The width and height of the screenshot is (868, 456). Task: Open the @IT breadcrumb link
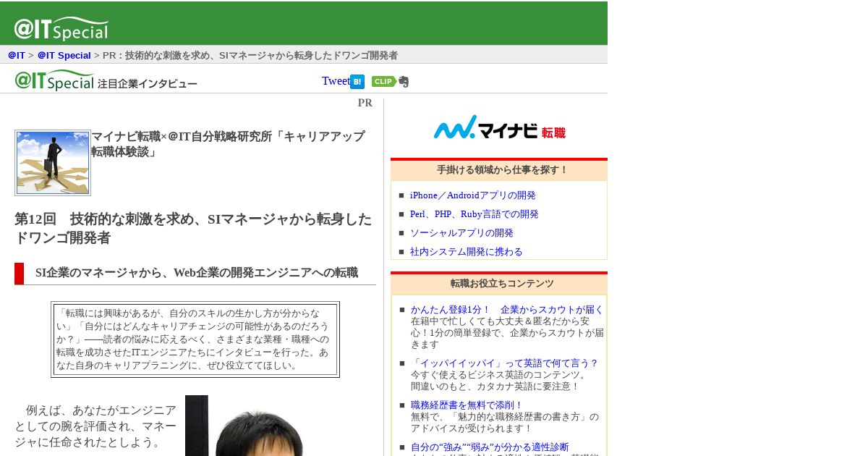click(x=17, y=55)
